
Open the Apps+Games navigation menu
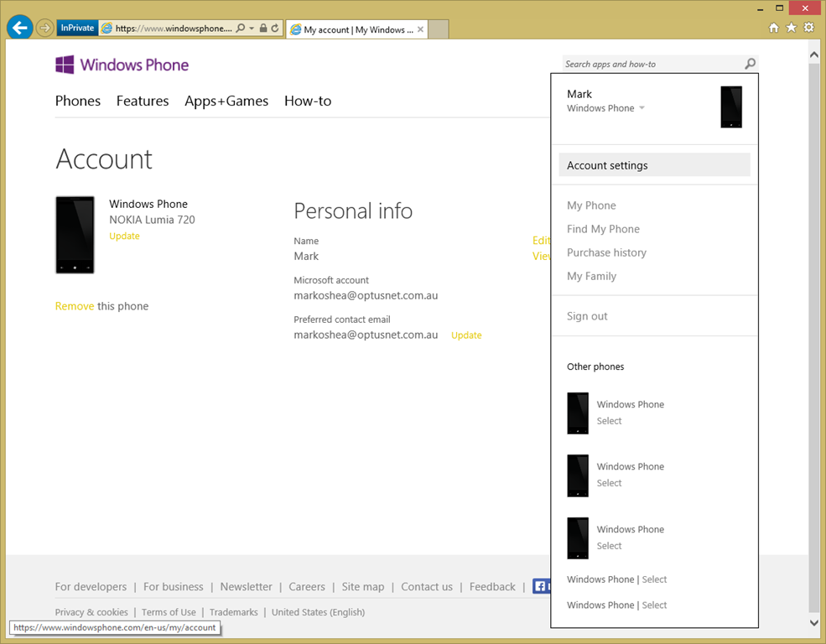click(x=226, y=101)
